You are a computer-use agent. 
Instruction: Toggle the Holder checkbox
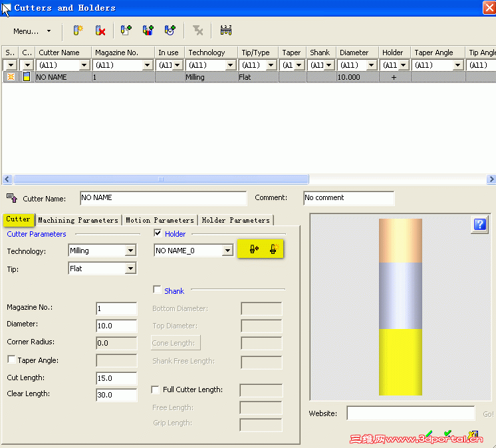click(x=158, y=233)
